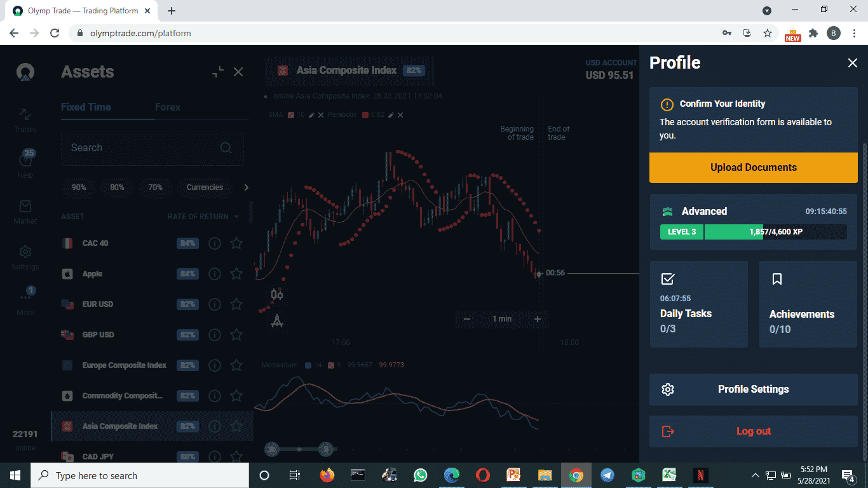Select Europe Composite Index asset row
The height and width of the screenshot is (488, 868).
tap(153, 365)
